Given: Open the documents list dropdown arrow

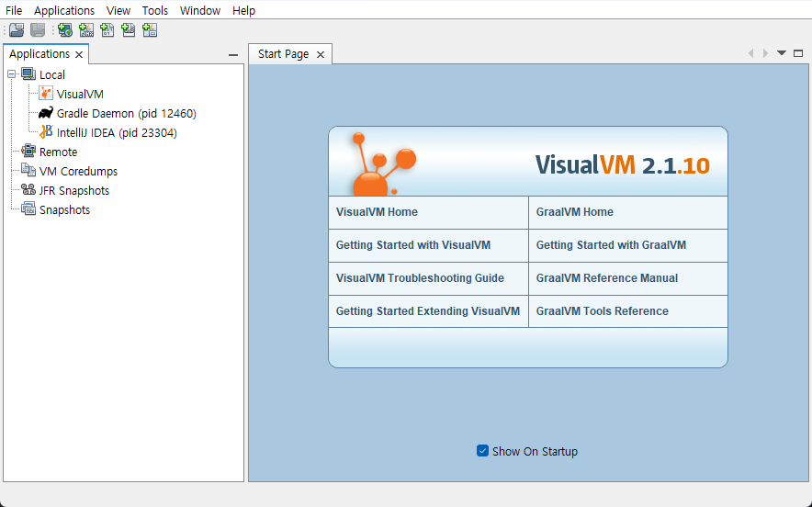Looking at the screenshot, I should (x=782, y=53).
